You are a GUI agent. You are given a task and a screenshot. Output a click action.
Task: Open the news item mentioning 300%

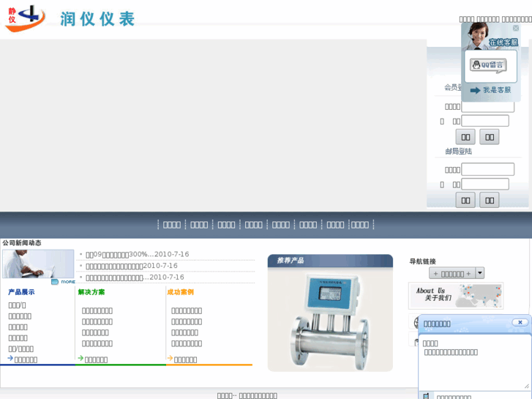[x=137, y=254]
